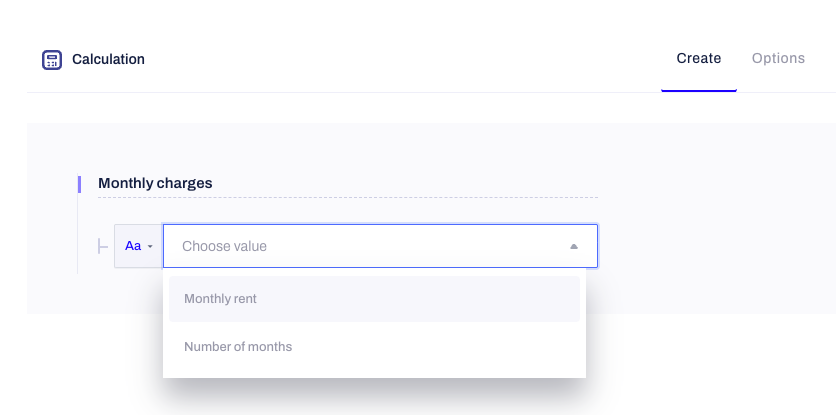836x415 pixels.
Task: Click the blue indicator under Create tab
Action: point(698,91)
